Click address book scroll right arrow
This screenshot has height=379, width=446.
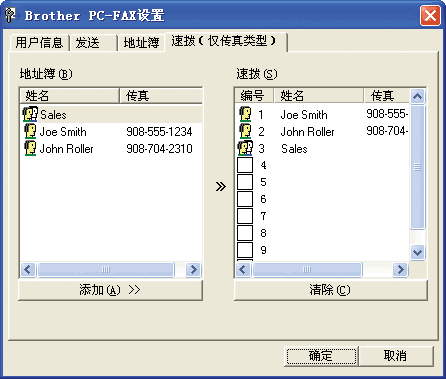pyautogui.click(x=193, y=269)
